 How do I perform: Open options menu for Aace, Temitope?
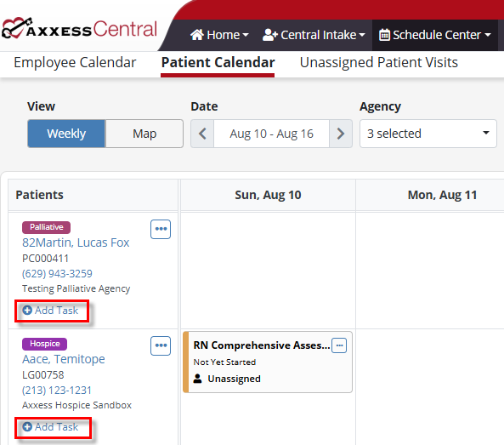pos(161,345)
